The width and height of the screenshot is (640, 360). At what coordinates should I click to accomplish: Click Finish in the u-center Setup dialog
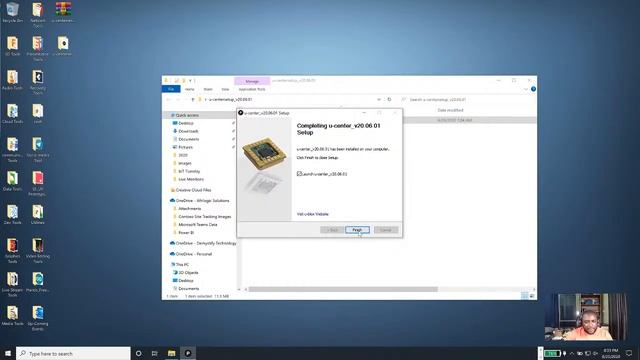(357, 230)
